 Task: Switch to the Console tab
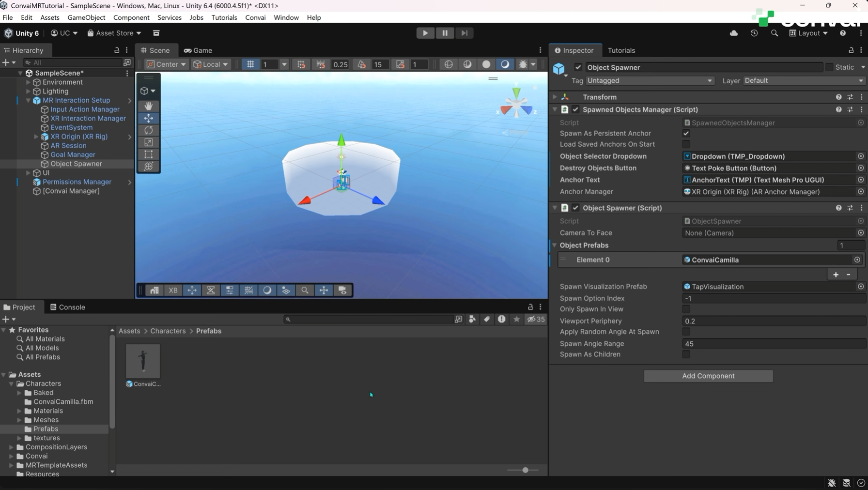pyautogui.click(x=68, y=307)
